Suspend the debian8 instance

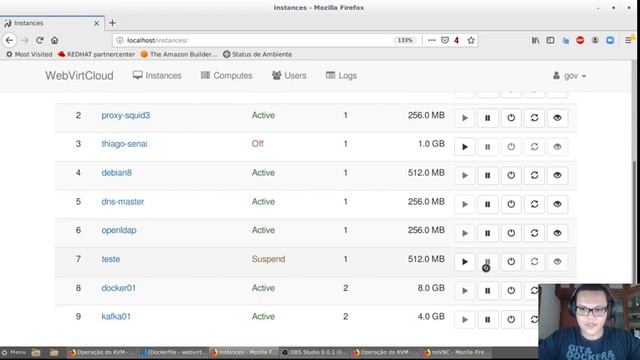click(x=487, y=176)
